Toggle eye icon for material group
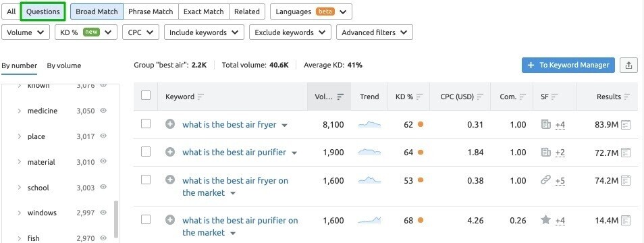This screenshot has height=243, width=644. (x=103, y=161)
